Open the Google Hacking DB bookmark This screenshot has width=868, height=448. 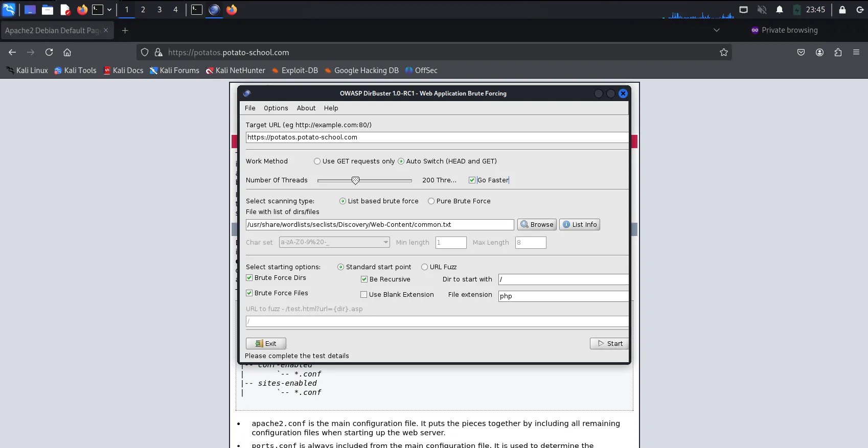point(361,70)
